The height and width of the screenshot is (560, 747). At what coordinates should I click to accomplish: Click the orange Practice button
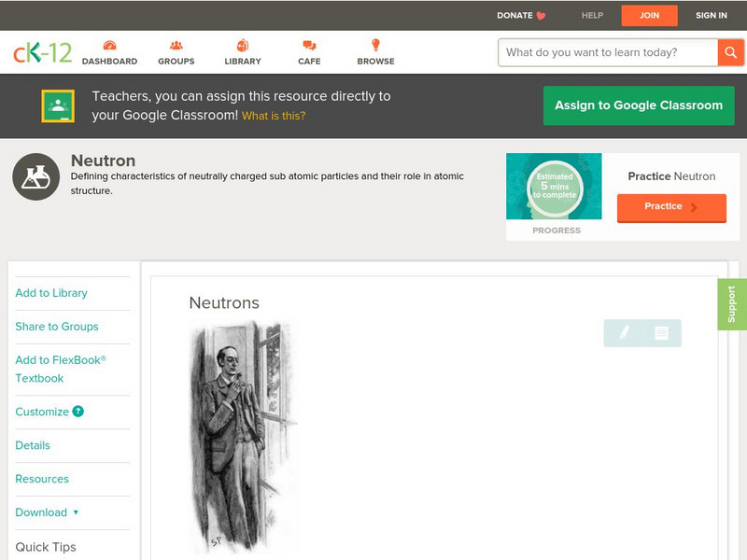(671, 207)
